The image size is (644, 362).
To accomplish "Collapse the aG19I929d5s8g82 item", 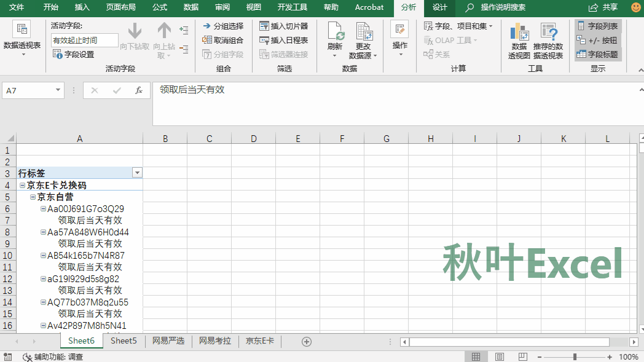I will pyautogui.click(x=43, y=278).
